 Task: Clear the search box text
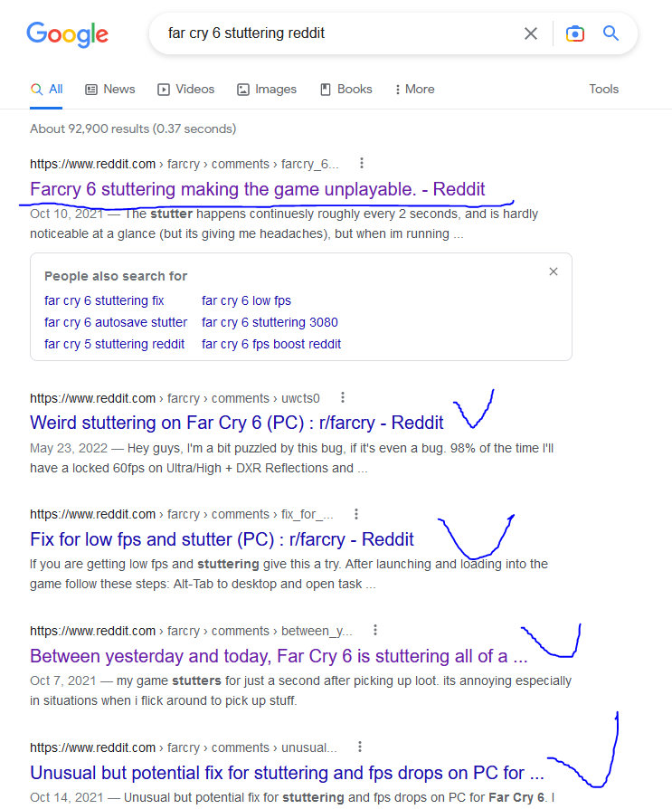click(x=531, y=33)
